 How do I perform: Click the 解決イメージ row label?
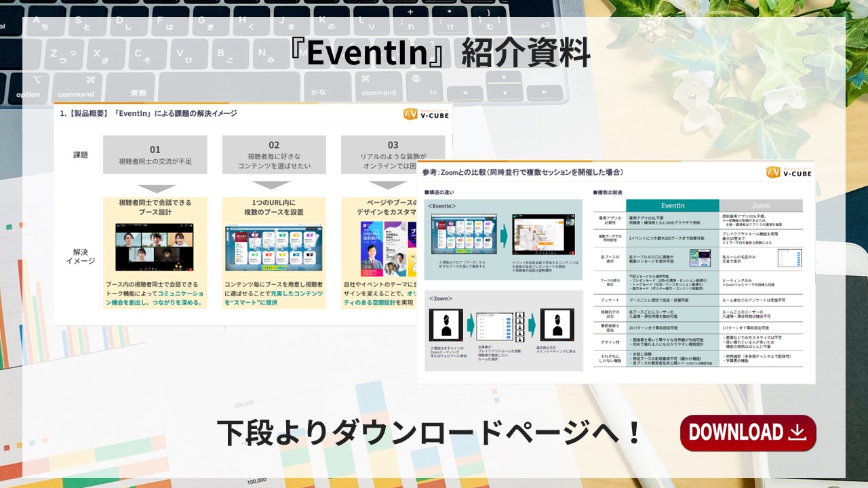pyautogui.click(x=81, y=256)
